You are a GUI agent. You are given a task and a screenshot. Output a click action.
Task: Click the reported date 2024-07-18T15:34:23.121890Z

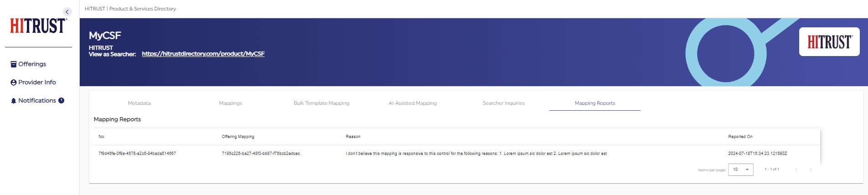pyautogui.click(x=758, y=154)
